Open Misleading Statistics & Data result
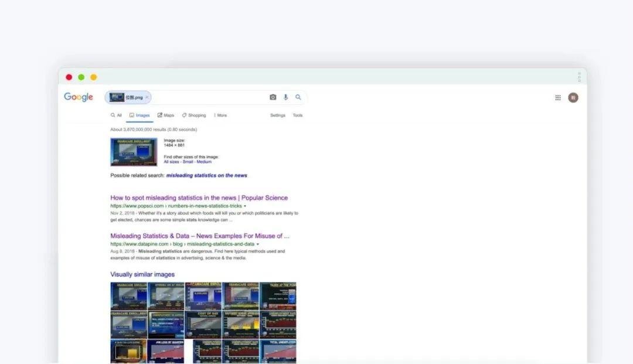The width and height of the screenshot is (633, 364). pyautogui.click(x=200, y=236)
